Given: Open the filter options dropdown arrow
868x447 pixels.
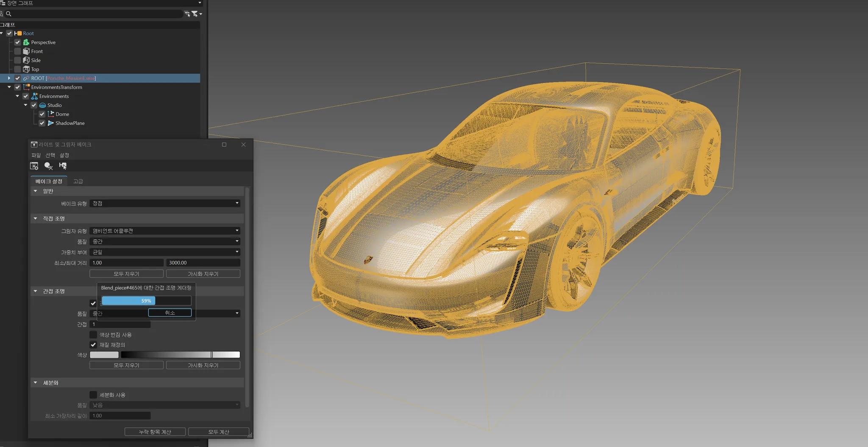Looking at the screenshot, I should 201,14.
